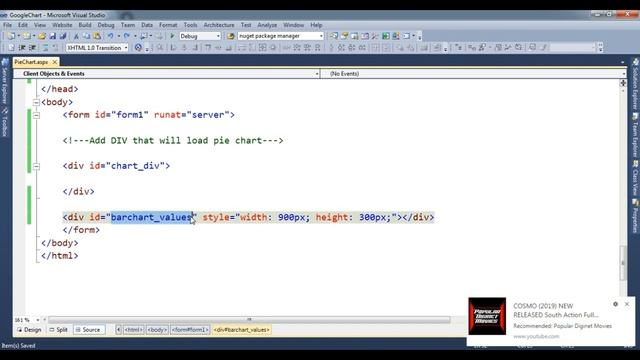Viewport: 640px width, 360px height.
Task: Open the Analyze menu
Action: pos(267,25)
